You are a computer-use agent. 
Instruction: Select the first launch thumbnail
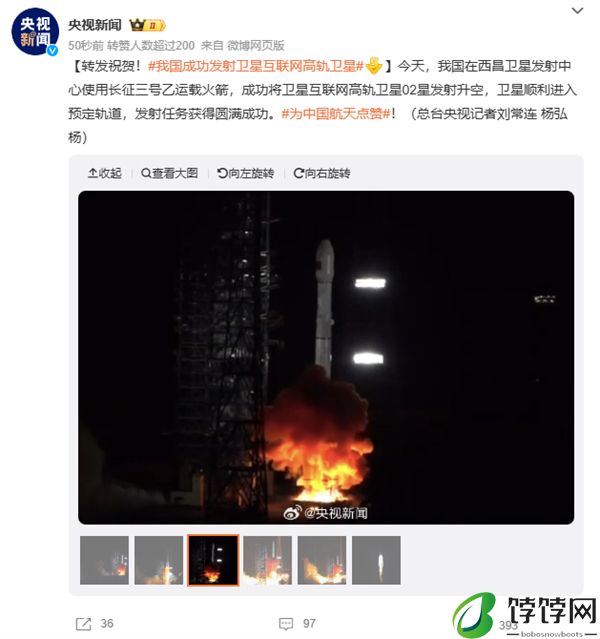click(x=104, y=560)
